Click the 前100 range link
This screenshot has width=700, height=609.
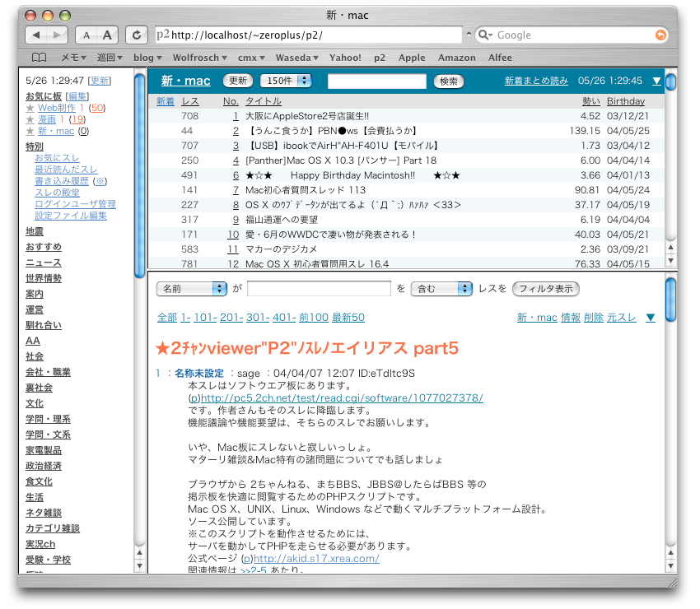[x=314, y=317]
